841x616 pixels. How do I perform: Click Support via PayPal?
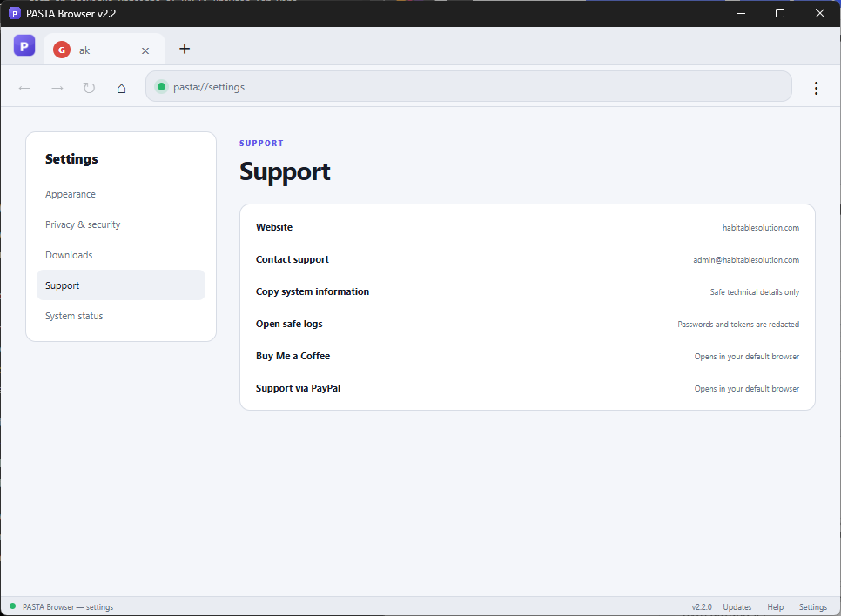pos(528,388)
